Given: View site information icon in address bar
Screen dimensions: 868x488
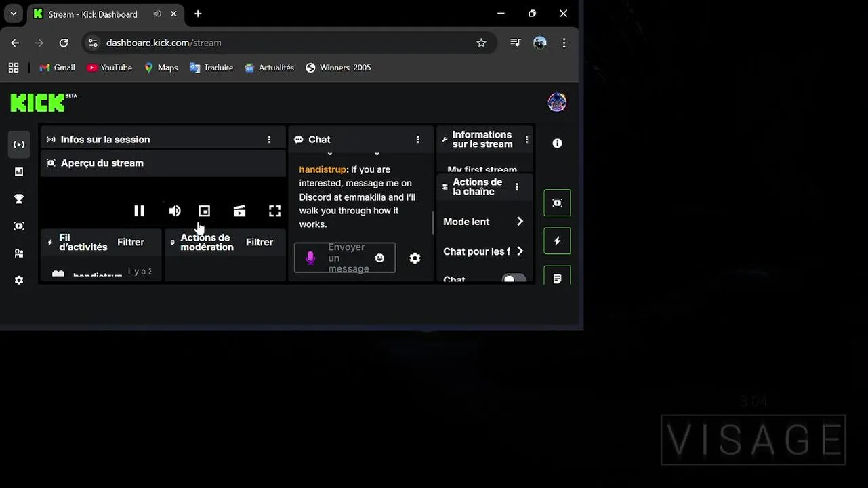Looking at the screenshot, I should pos(94,43).
